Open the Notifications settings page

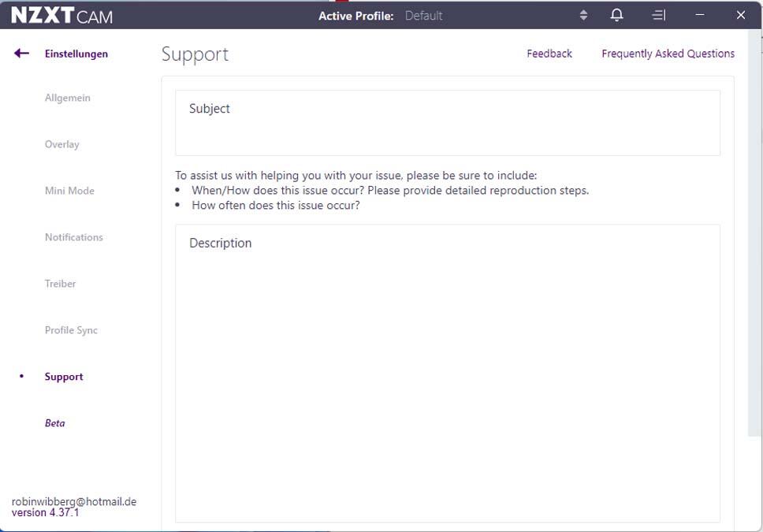(x=74, y=237)
